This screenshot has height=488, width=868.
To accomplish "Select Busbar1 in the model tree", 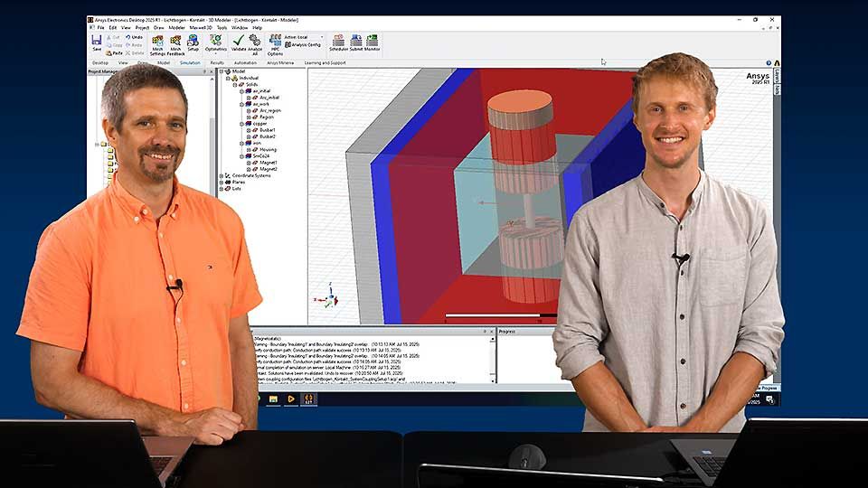I will (x=268, y=130).
